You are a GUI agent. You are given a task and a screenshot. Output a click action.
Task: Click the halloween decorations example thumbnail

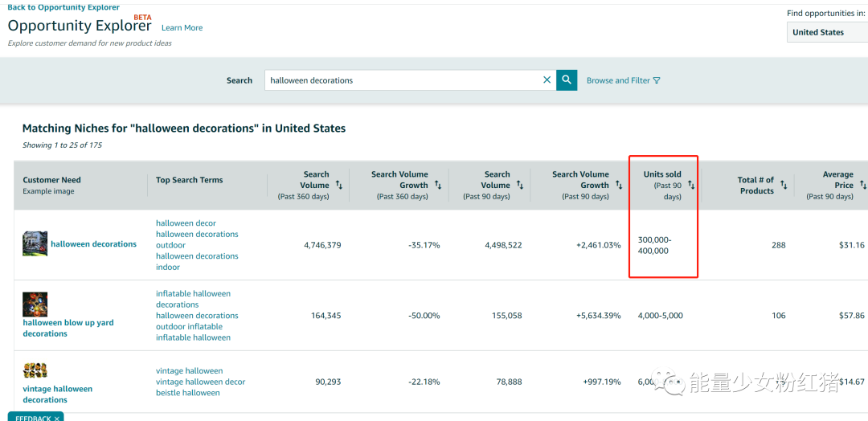tap(35, 243)
